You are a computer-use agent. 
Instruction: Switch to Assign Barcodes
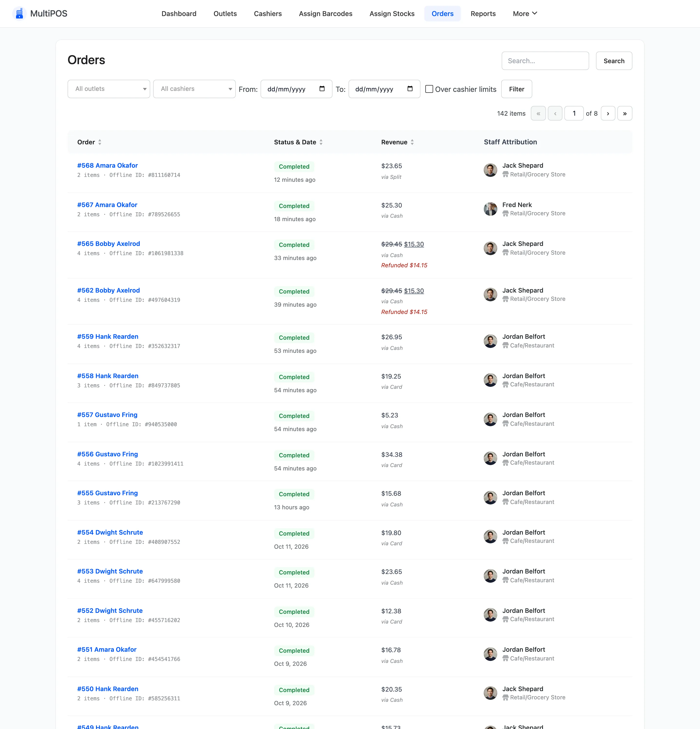(325, 14)
